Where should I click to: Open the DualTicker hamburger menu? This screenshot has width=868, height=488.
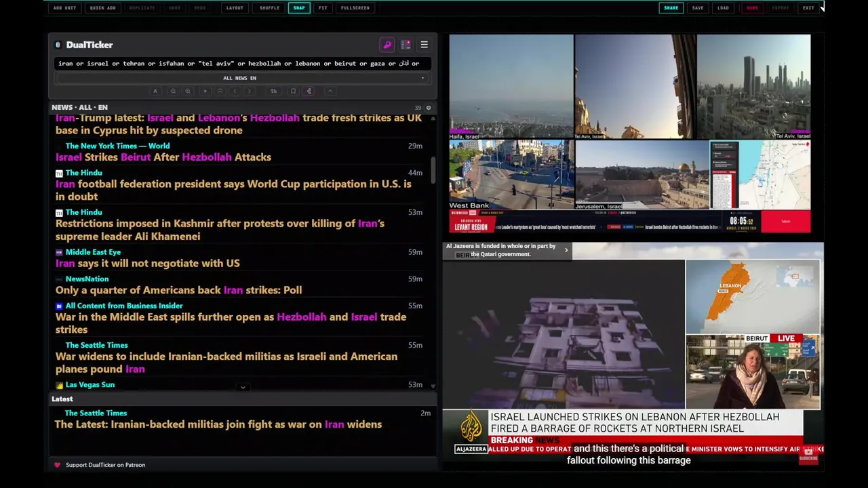click(x=424, y=45)
